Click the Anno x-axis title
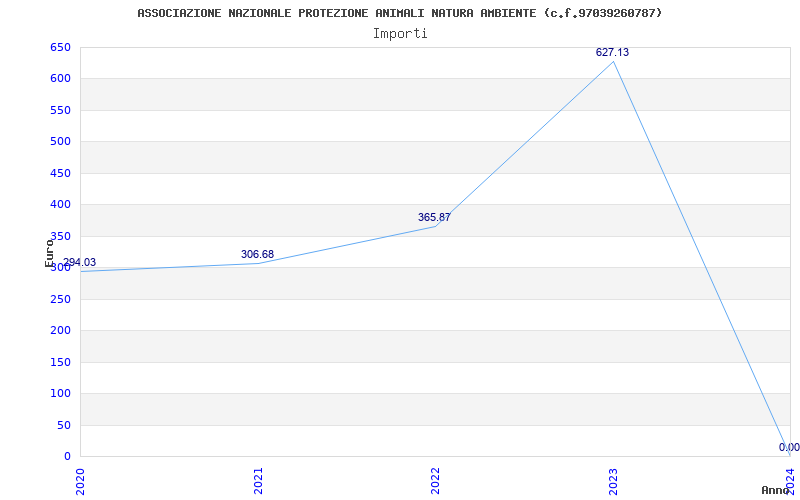The height and width of the screenshot is (500, 800). [x=776, y=490]
